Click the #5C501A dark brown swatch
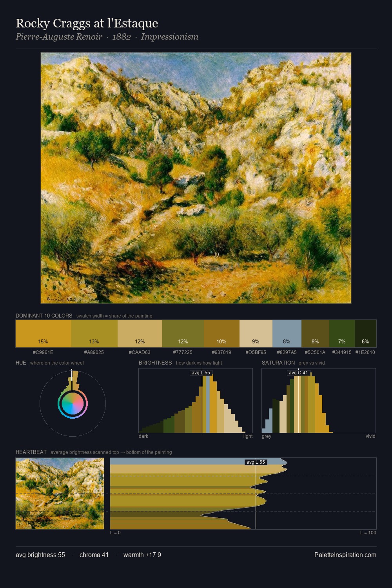The height and width of the screenshot is (588, 392). (x=315, y=333)
